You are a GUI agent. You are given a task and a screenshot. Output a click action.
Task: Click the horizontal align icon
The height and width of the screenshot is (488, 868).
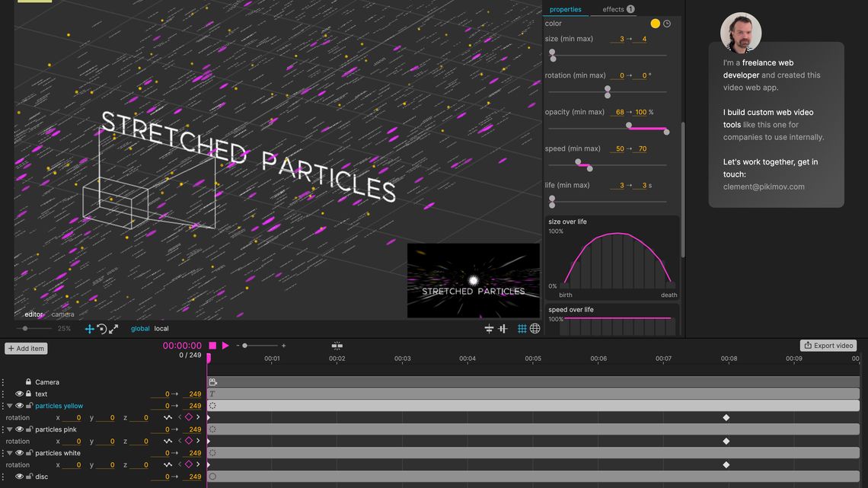[x=489, y=329]
